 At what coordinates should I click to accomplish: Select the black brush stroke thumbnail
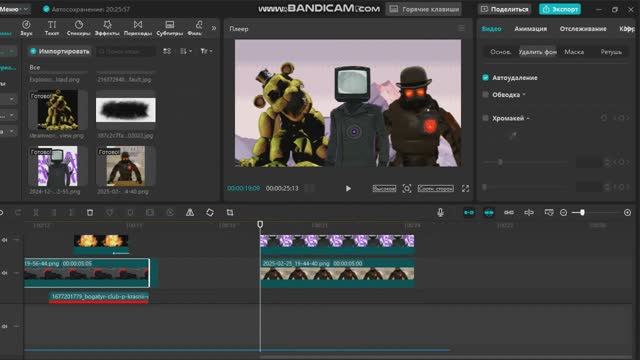(126, 110)
